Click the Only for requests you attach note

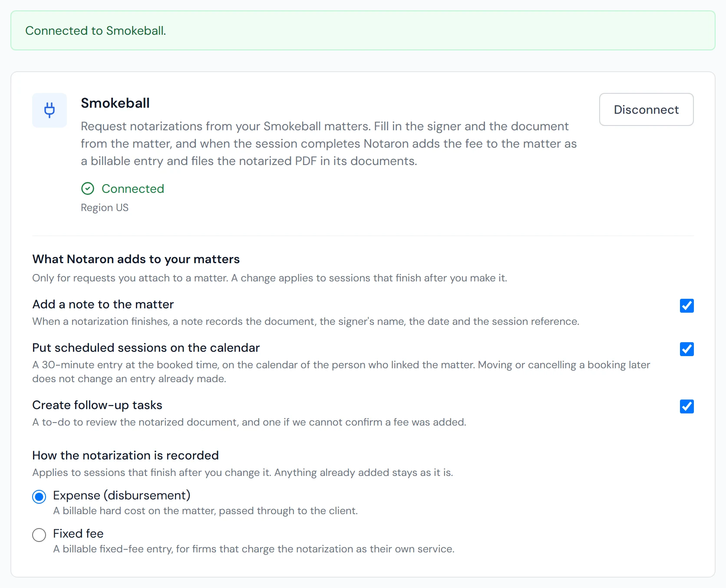point(270,278)
